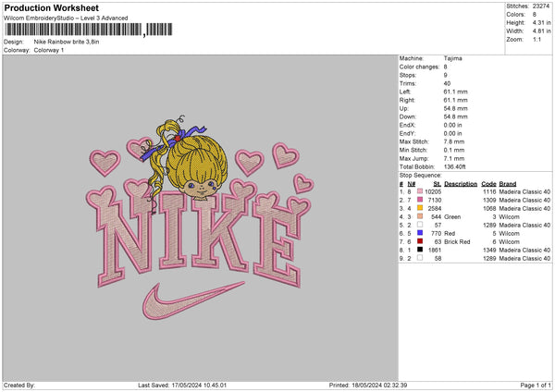Image resolution: width=555 pixels, height=392 pixels.
Task: Click the Page 1 of 1 indicator
Action: pyautogui.click(x=536, y=385)
